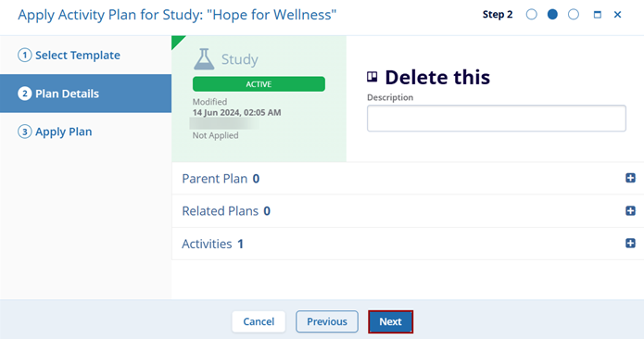Expand the Parent Plan section

tap(630, 178)
